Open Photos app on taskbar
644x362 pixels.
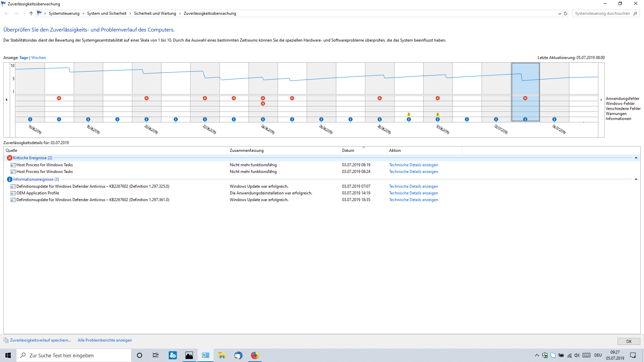coord(189,355)
